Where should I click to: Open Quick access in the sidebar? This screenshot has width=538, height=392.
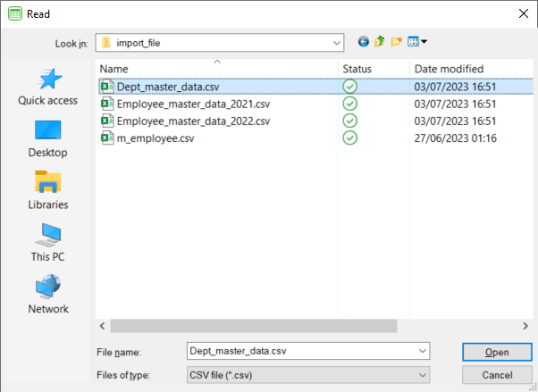[48, 88]
